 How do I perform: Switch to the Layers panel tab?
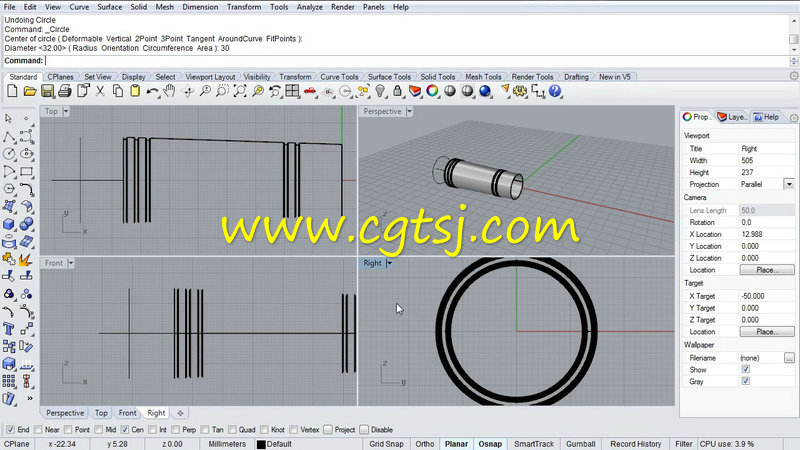click(732, 117)
